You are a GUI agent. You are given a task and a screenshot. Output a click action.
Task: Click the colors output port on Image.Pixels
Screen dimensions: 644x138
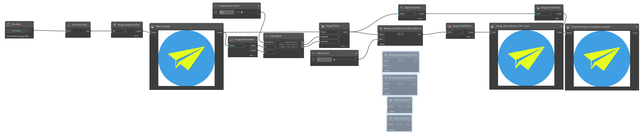(x=346, y=32)
